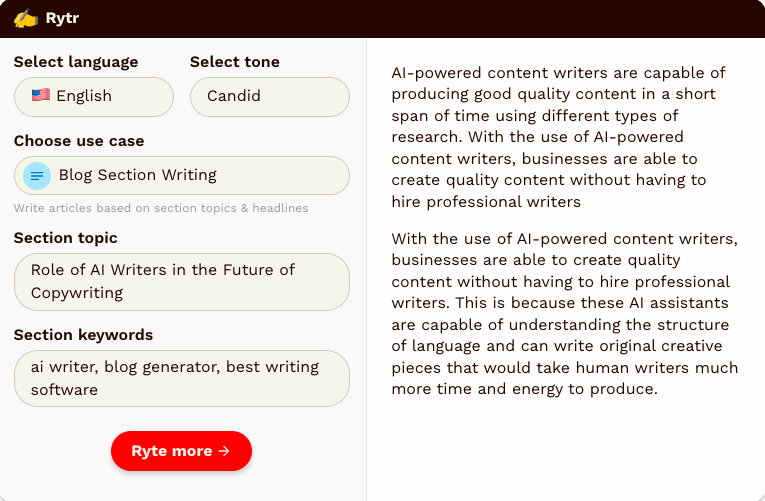Click the Select tone label
Viewport: 765px width, 501px height.
[x=235, y=62]
